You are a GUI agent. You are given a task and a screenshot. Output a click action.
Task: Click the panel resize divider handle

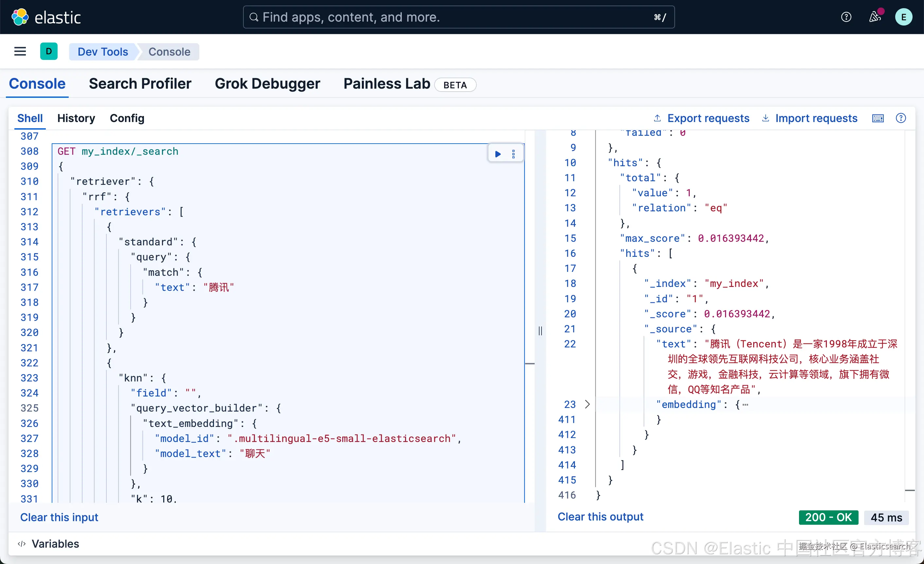pos(540,331)
